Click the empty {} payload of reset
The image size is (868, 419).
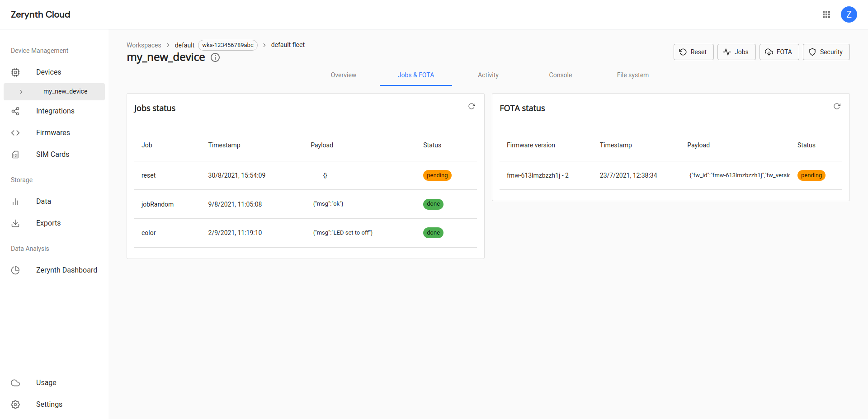click(x=325, y=175)
